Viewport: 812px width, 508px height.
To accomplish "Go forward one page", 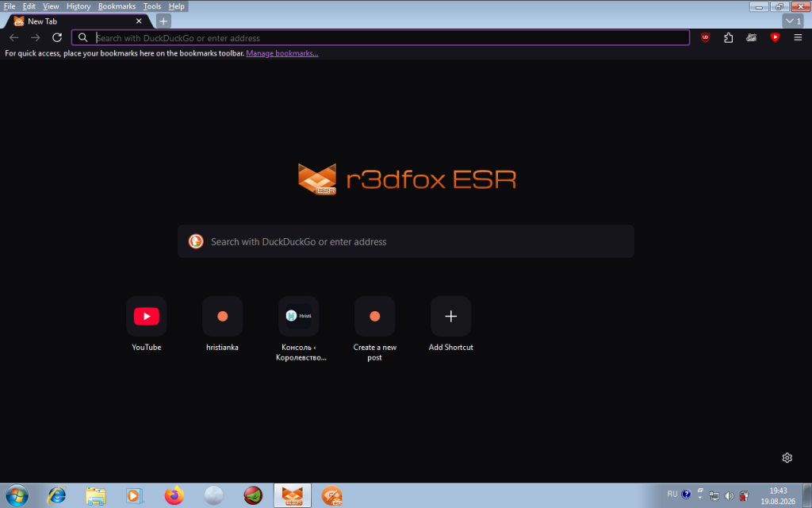I will [x=35, y=37].
